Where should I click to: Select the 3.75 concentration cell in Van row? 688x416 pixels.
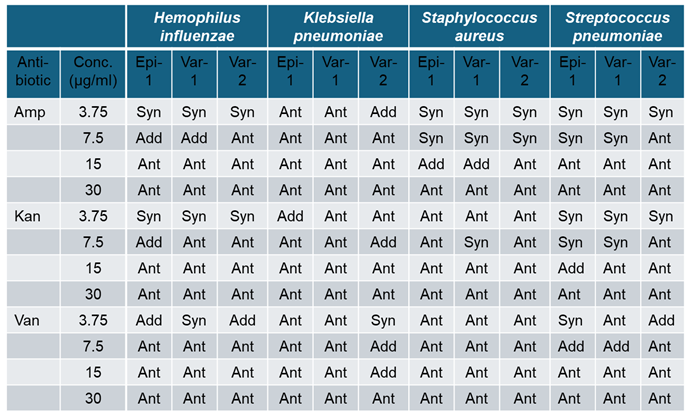coord(91,320)
